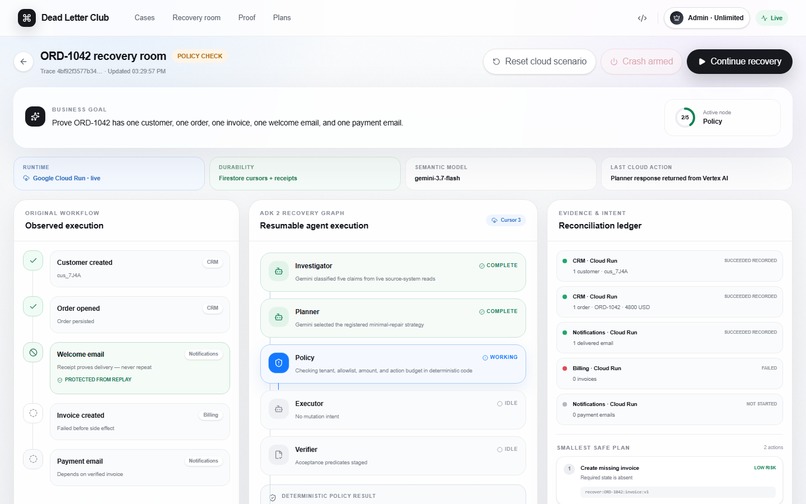806x504 pixels.
Task: Click the Billing FAILED status label
Action: pyautogui.click(x=769, y=368)
